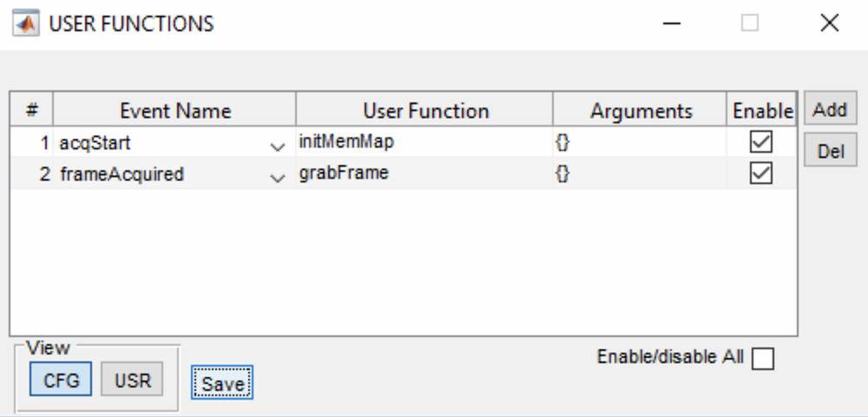The image size is (868, 417).
Task: Click the User Function column header
Action: [x=425, y=109]
